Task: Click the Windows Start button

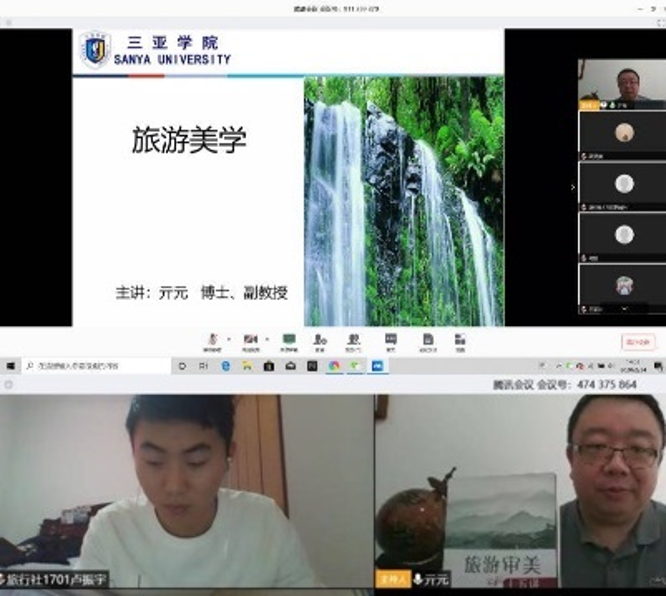Action: pyautogui.click(x=10, y=367)
